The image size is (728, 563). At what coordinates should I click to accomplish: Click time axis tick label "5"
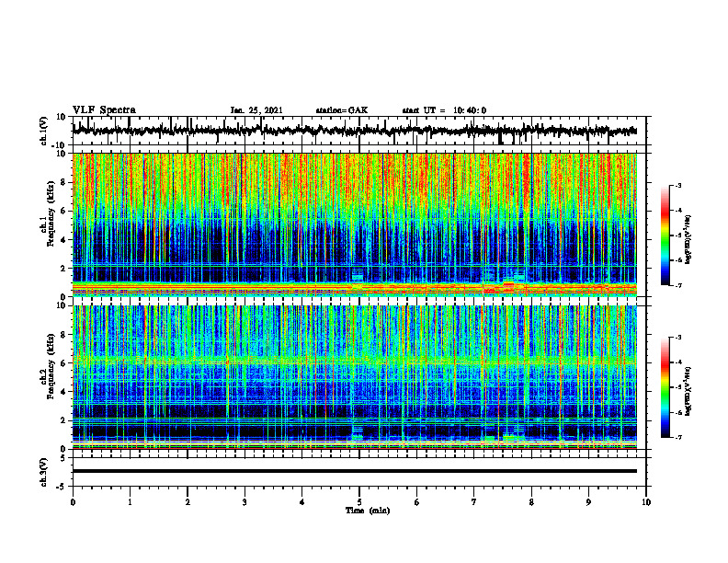tap(359, 502)
